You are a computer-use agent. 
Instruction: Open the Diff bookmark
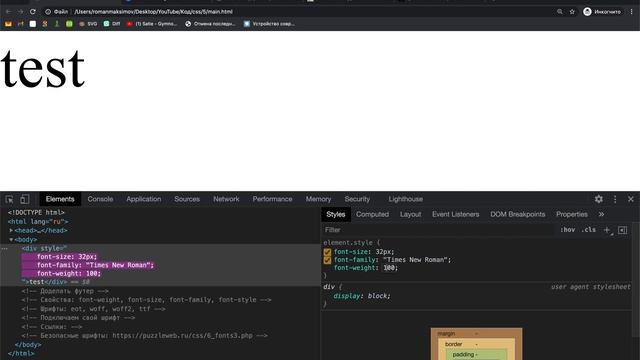coord(112,24)
